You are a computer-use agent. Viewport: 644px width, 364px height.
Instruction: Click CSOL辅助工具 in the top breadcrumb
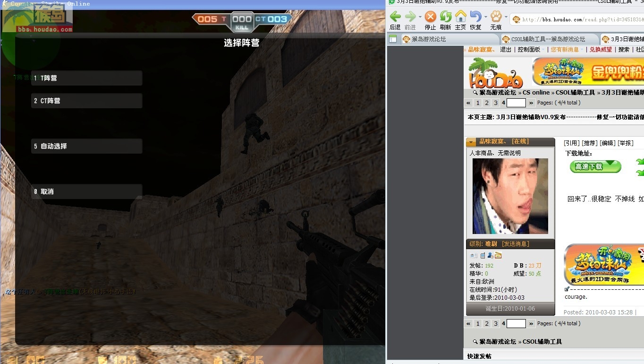(x=575, y=93)
